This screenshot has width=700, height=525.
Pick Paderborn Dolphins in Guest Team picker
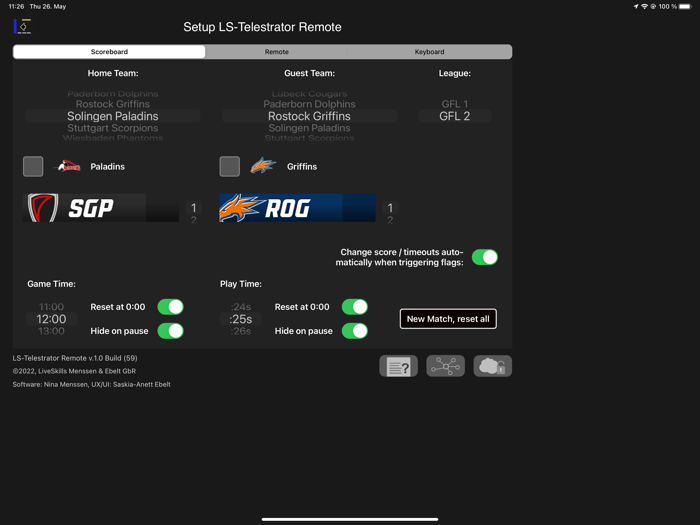pyautogui.click(x=309, y=104)
